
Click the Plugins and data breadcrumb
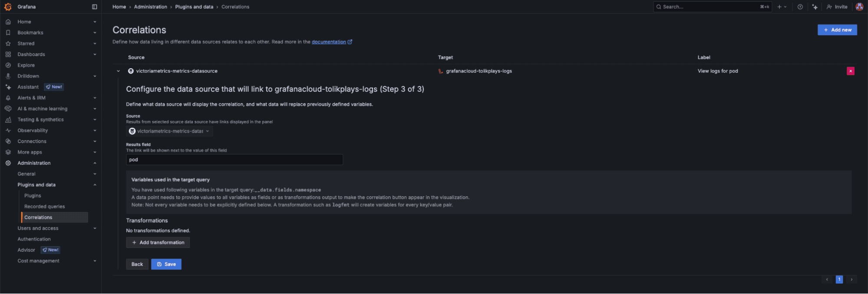194,7
